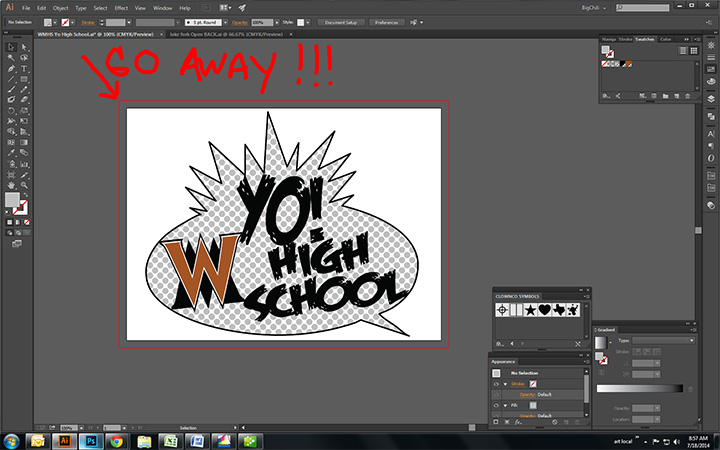The width and height of the screenshot is (720, 450).
Task: Choose the Hand tool
Action: tap(11, 186)
